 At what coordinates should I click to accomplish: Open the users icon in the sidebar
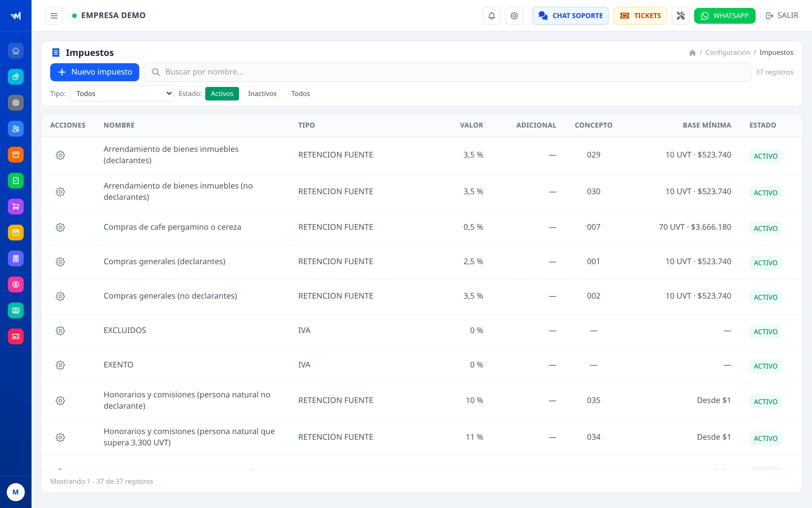tap(16, 129)
